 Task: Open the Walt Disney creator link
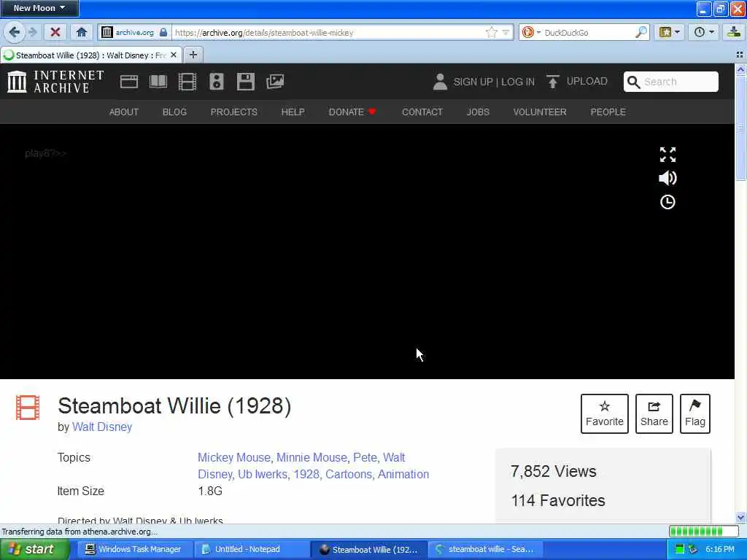point(102,427)
